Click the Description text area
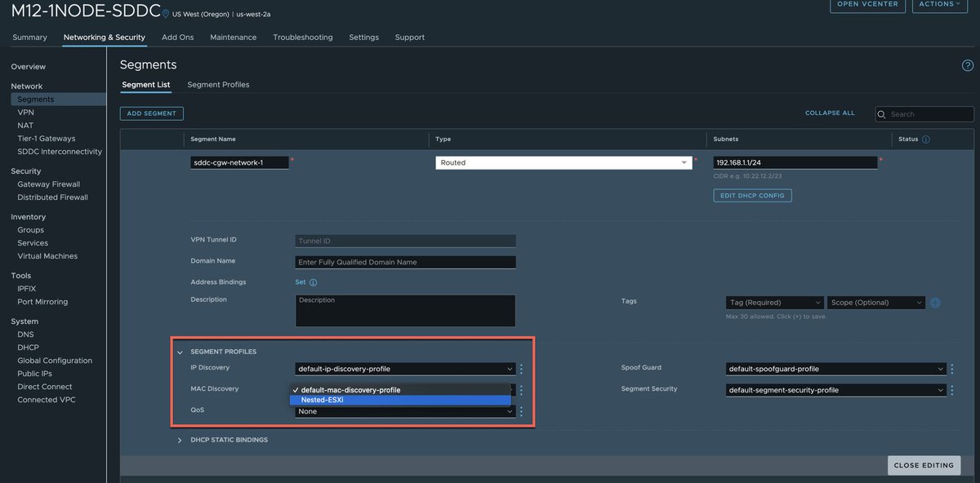The image size is (980, 483). tap(405, 311)
